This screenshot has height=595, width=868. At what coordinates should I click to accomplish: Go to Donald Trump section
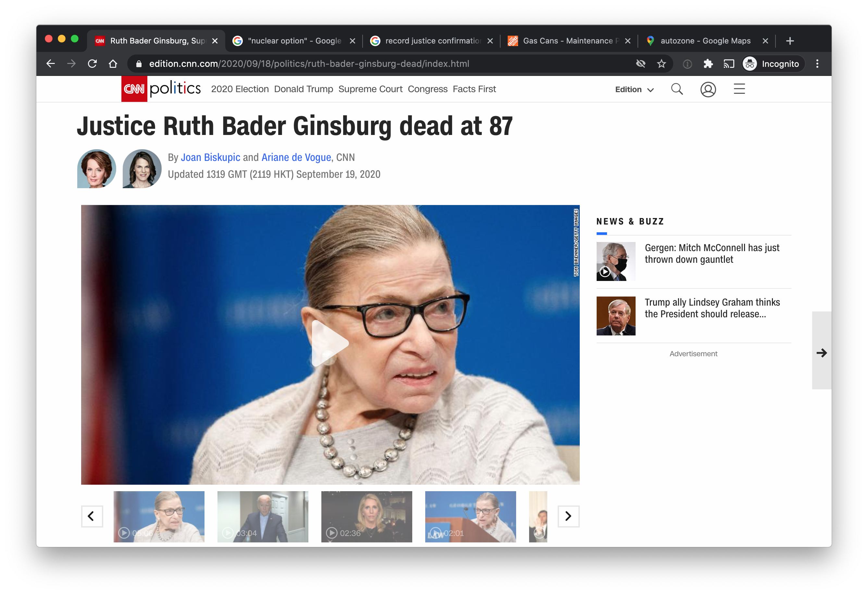(303, 89)
